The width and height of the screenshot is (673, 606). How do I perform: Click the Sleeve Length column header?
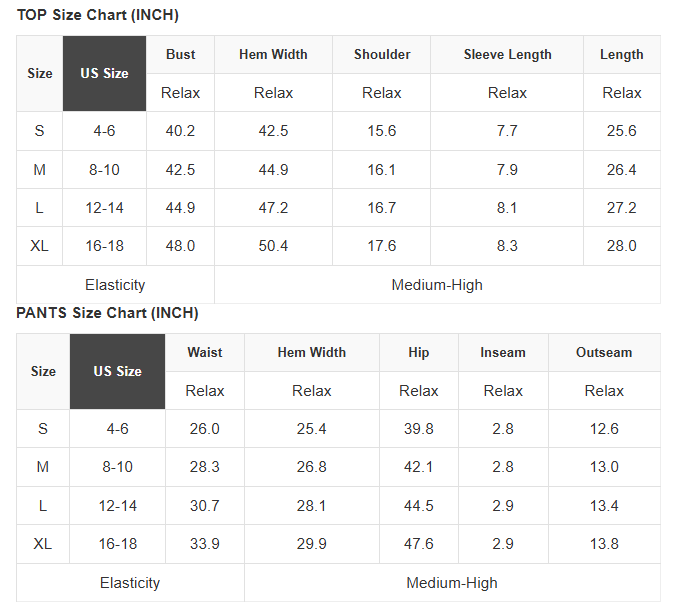point(507,55)
